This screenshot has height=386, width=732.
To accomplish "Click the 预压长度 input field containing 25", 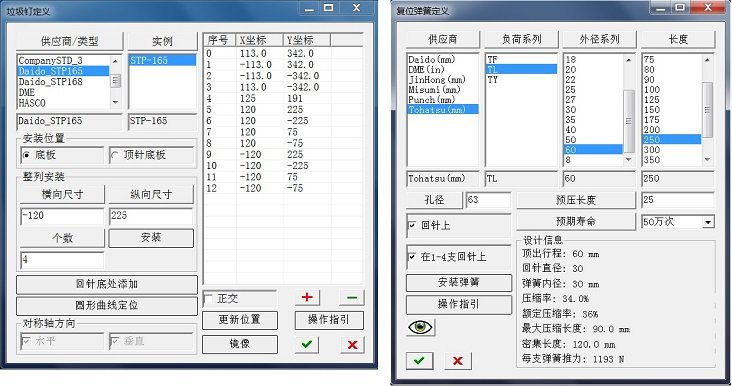I will (x=677, y=200).
